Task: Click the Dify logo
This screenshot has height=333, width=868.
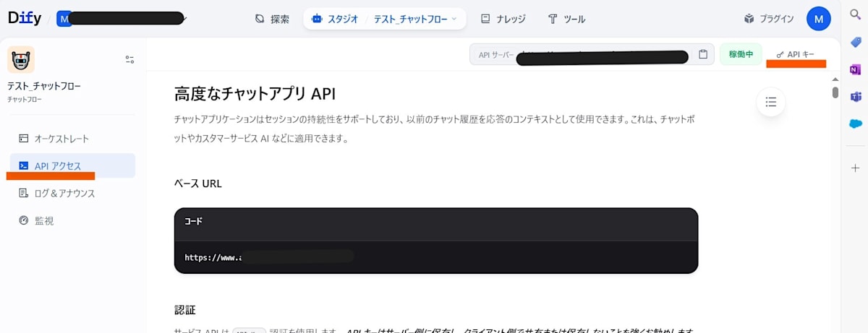Action: [x=25, y=19]
